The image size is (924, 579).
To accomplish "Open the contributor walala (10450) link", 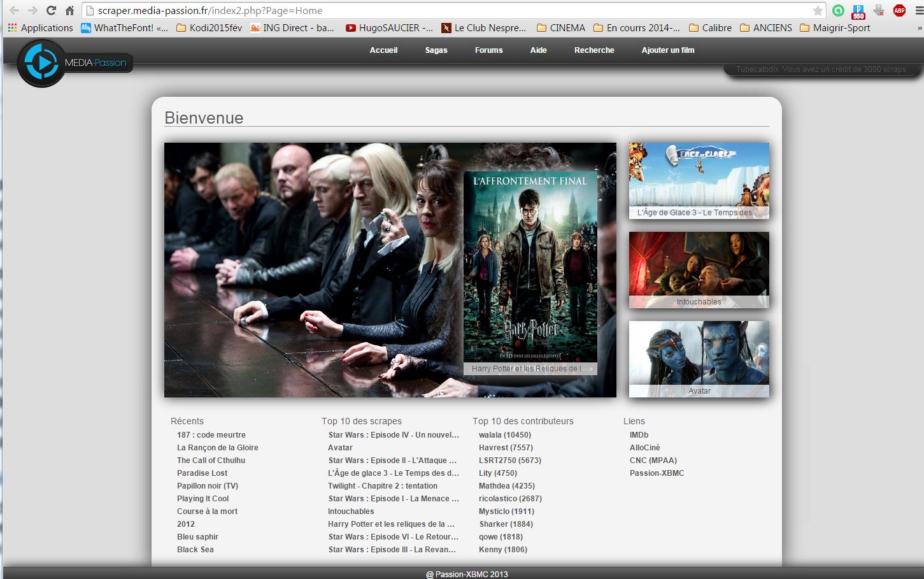I will (x=504, y=435).
